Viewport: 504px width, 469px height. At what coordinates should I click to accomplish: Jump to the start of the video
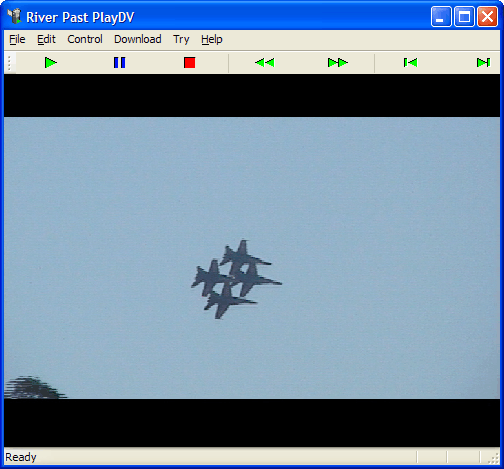pyautogui.click(x=410, y=62)
